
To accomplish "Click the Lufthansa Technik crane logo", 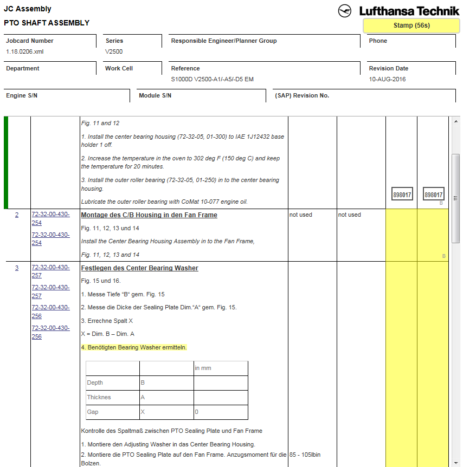I will click(345, 11).
